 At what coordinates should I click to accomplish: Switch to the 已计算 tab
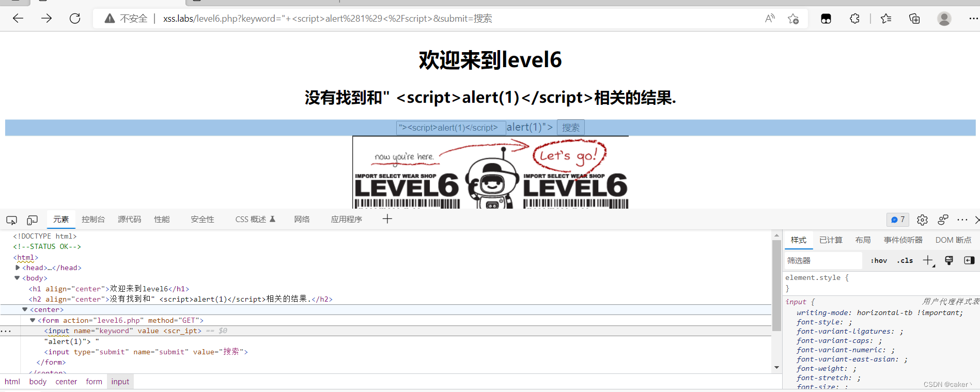click(831, 240)
